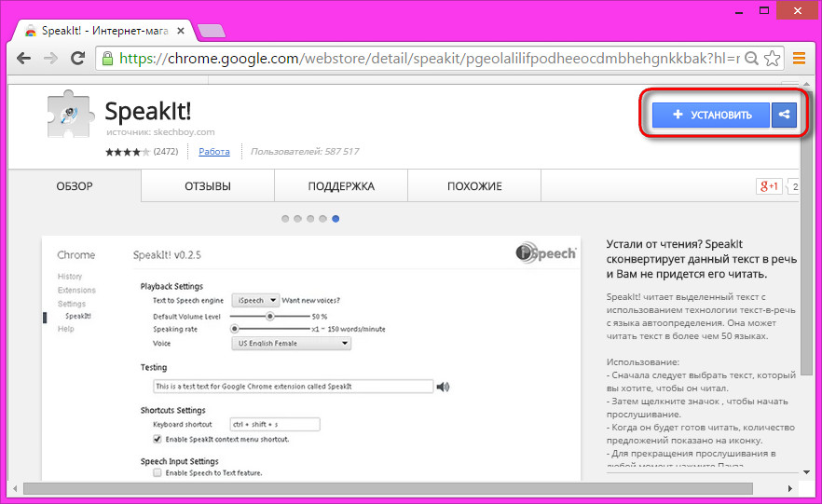Open the ПОДДЕРЖКА tab

[x=341, y=186]
